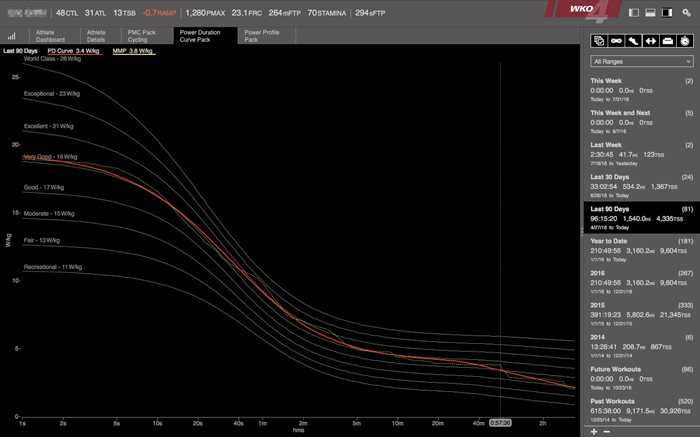Select the cycling chain filter icon
Image resolution: width=700 pixels, height=437 pixels.
click(616, 41)
